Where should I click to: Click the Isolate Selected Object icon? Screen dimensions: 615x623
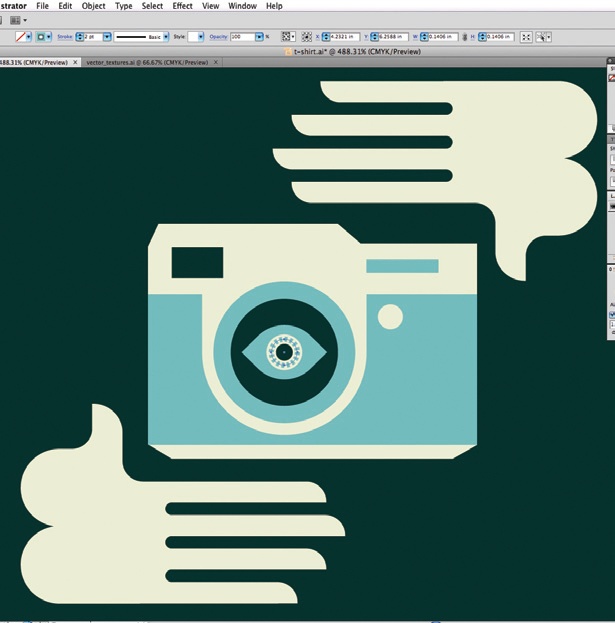(x=526, y=37)
